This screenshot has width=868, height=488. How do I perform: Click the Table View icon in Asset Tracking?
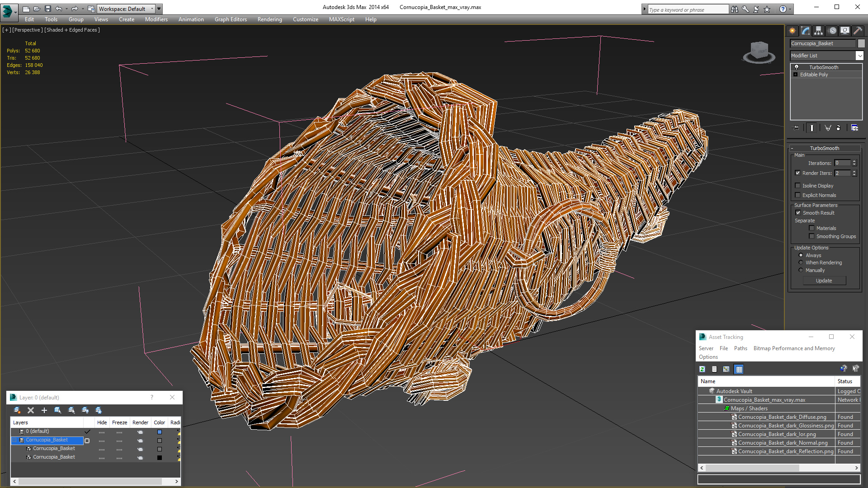(739, 369)
